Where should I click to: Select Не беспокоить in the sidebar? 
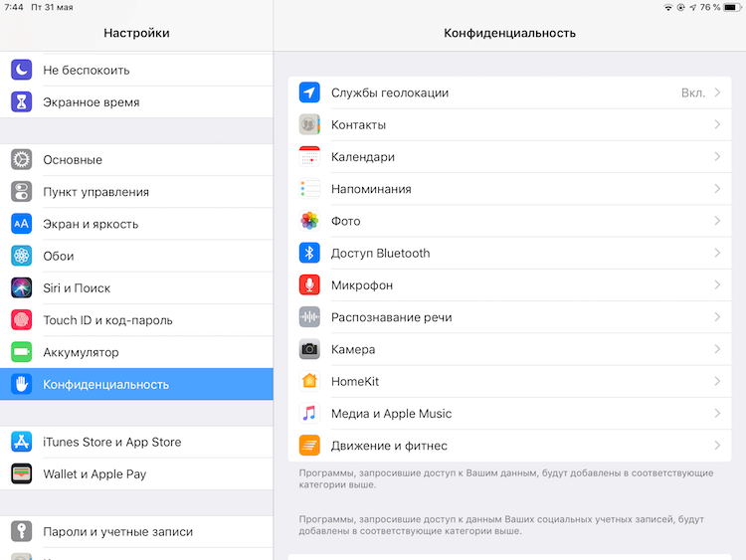[136, 70]
